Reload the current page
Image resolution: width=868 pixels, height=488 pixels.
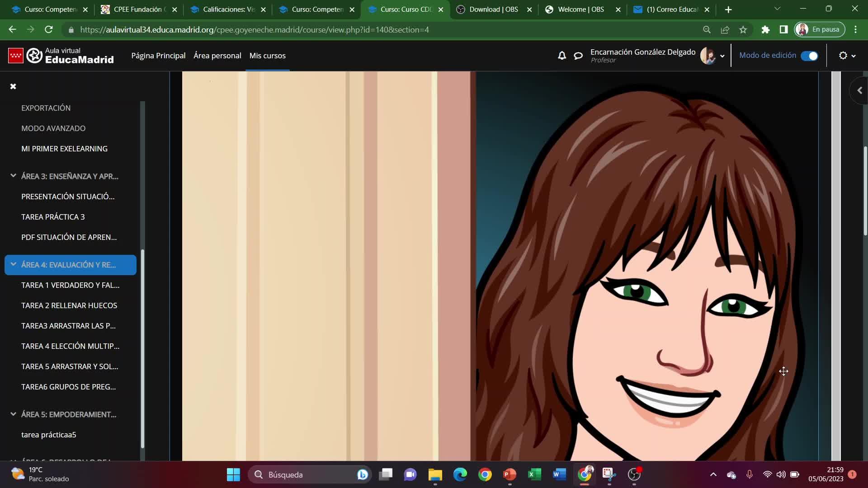[x=49, y=30]
